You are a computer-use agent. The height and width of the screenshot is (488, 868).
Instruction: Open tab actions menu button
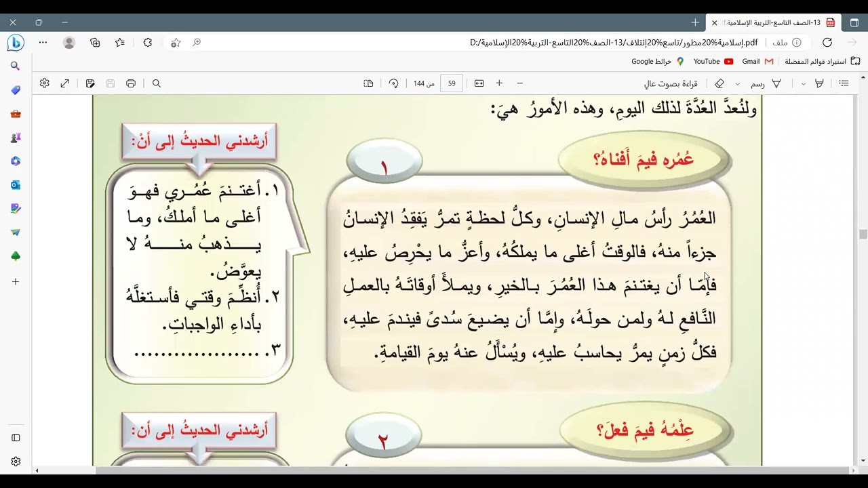(854, 22)
